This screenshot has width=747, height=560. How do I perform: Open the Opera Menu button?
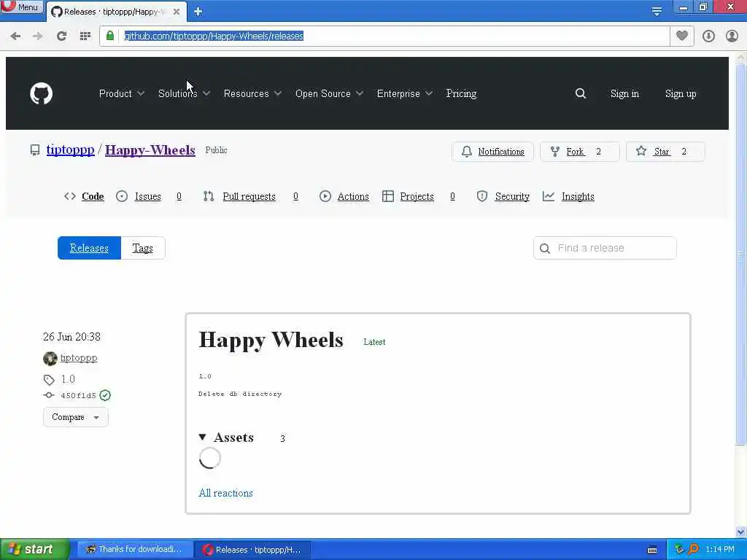pos(21,7)
